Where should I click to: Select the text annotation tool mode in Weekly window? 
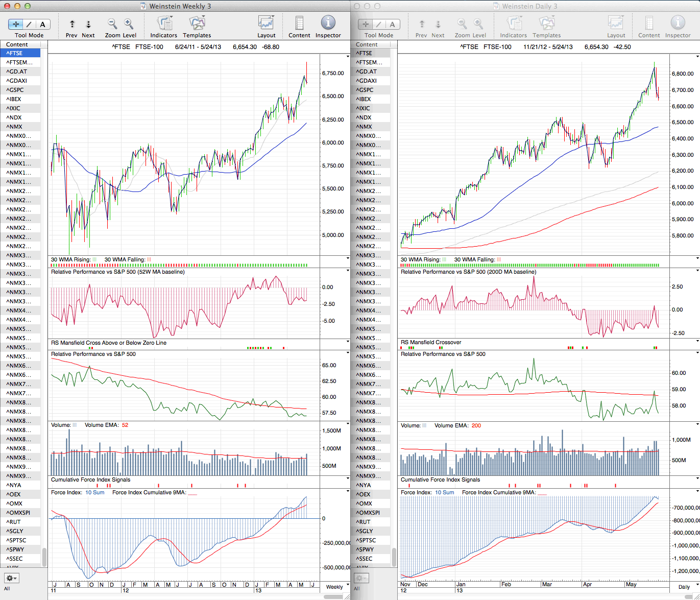(42, 24)
